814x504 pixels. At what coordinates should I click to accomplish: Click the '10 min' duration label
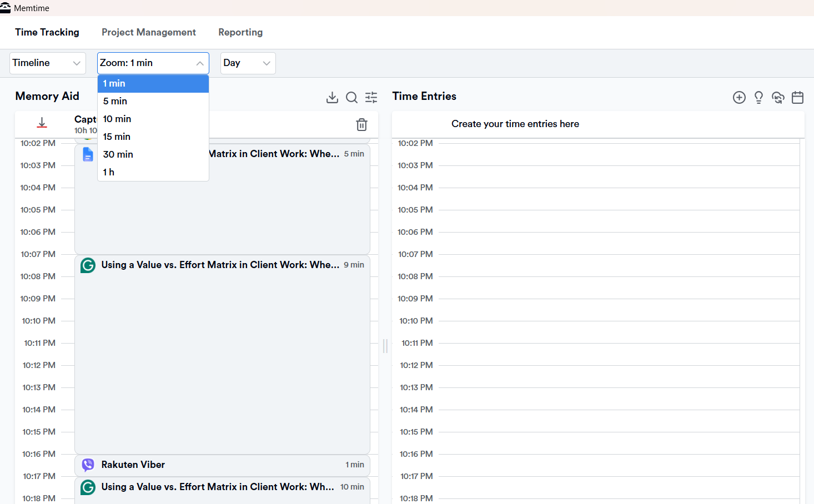(352, 487)
